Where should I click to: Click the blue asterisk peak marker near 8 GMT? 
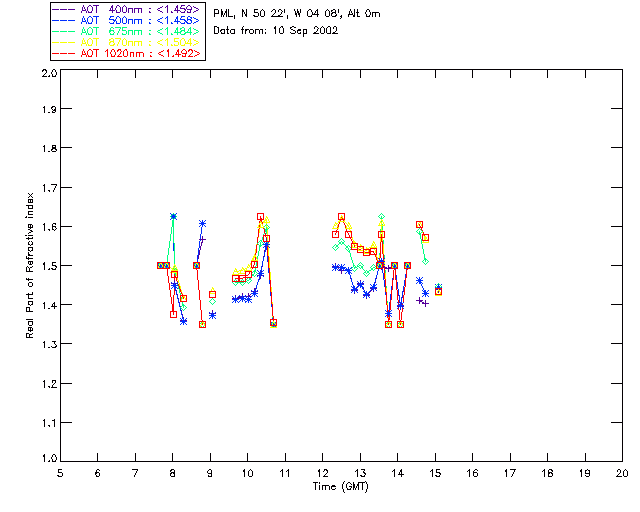(173, 216)
